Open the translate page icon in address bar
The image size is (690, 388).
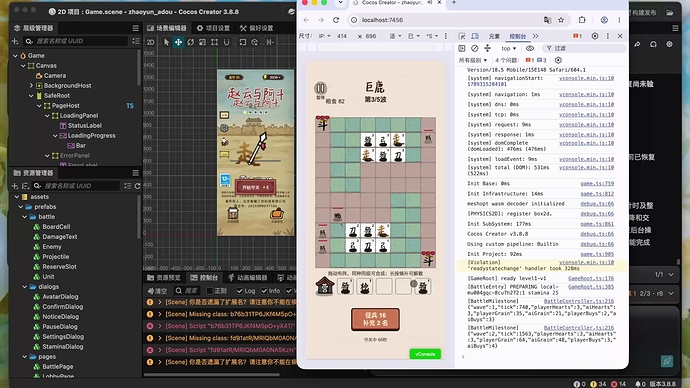[x=547, y=20]
